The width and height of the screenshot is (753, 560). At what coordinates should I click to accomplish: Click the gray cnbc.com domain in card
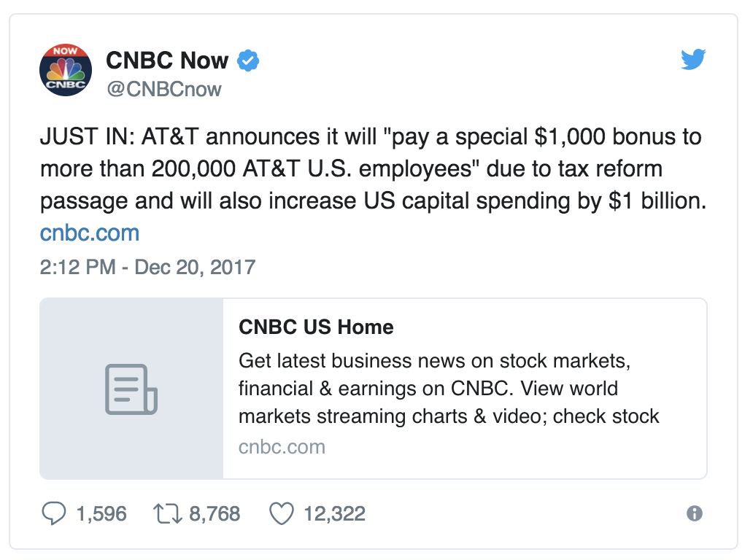(x=282, y=446)
